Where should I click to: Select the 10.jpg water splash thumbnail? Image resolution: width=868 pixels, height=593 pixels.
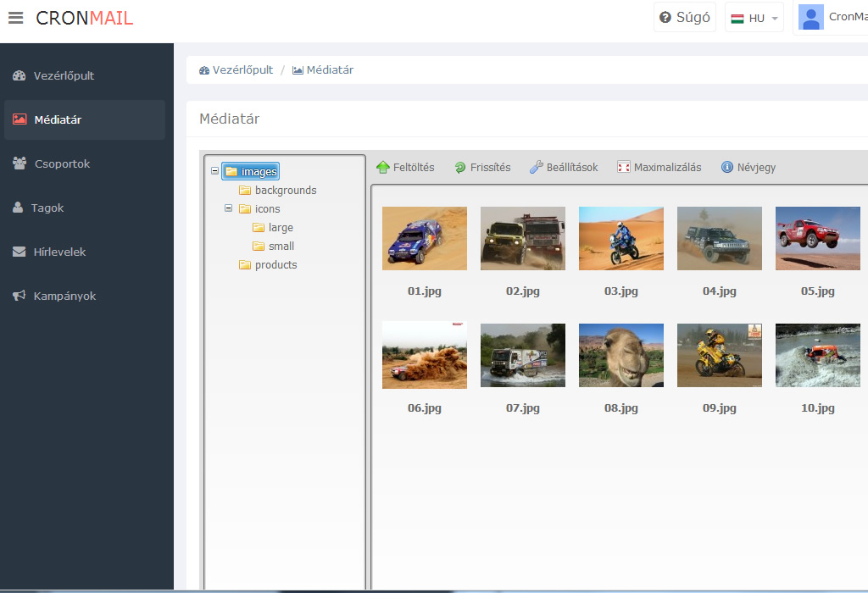pyautogui.click(x=818, y=355)
